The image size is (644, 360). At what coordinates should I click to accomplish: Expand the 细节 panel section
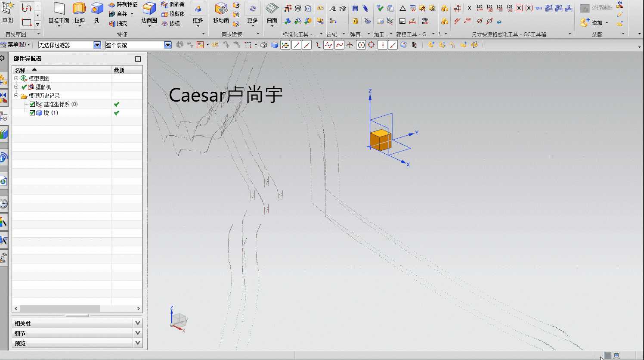(x=138, y=333)
